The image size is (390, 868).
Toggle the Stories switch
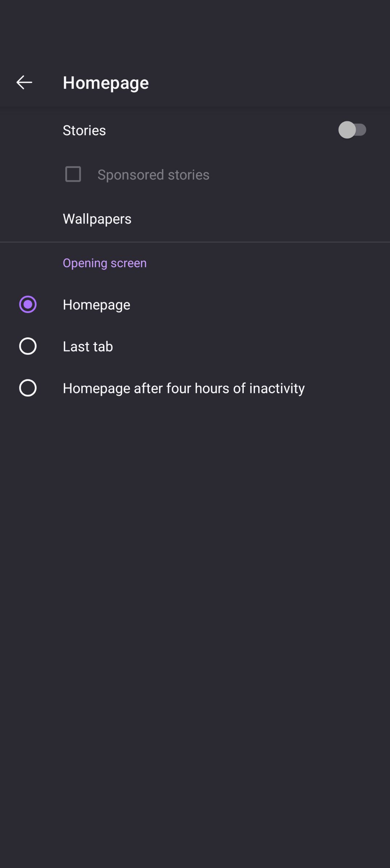coord(352,130)
